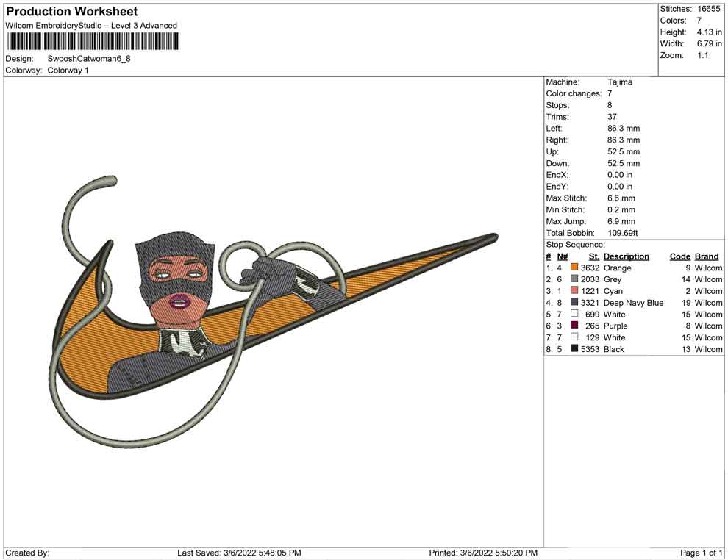Click the deep navy blue swatch for 3321
Screen dimensions: 728x560
[x=574, y=302]
